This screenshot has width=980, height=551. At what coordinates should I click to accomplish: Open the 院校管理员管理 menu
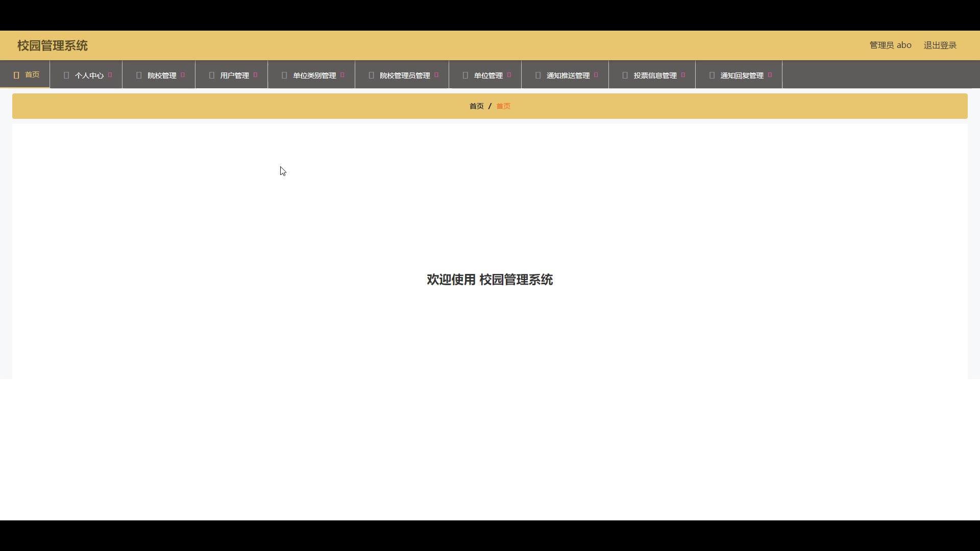coord(402,75)
